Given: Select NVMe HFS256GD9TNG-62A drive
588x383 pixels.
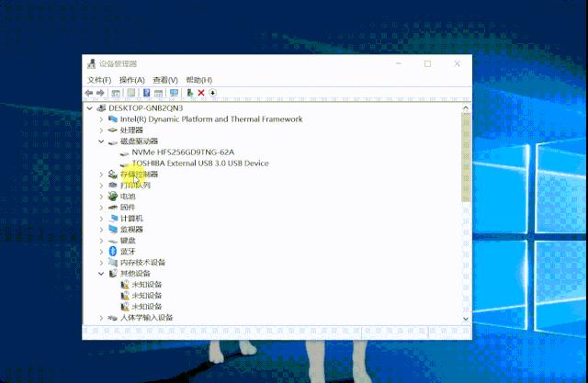Looking at the screenshot, I should [183, 152].
